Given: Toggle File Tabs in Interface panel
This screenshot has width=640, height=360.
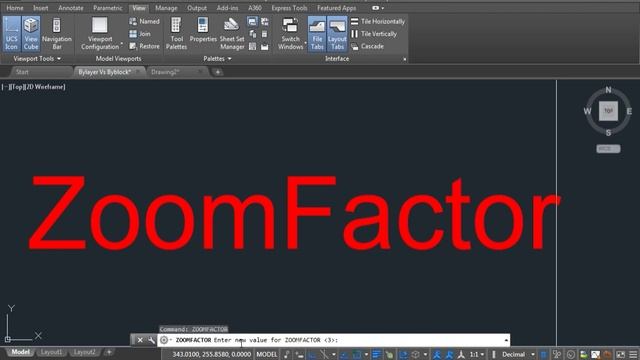Looking at the screenshot, I should tap(317, 34).
